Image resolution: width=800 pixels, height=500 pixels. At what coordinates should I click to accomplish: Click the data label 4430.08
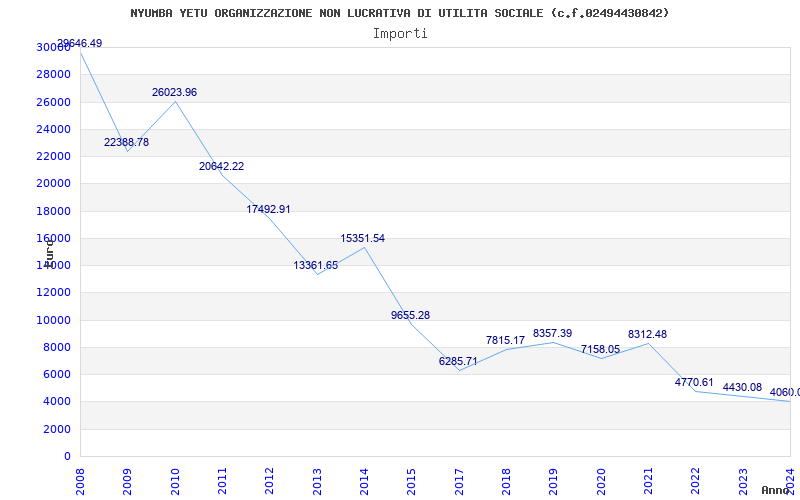[742, 387]
